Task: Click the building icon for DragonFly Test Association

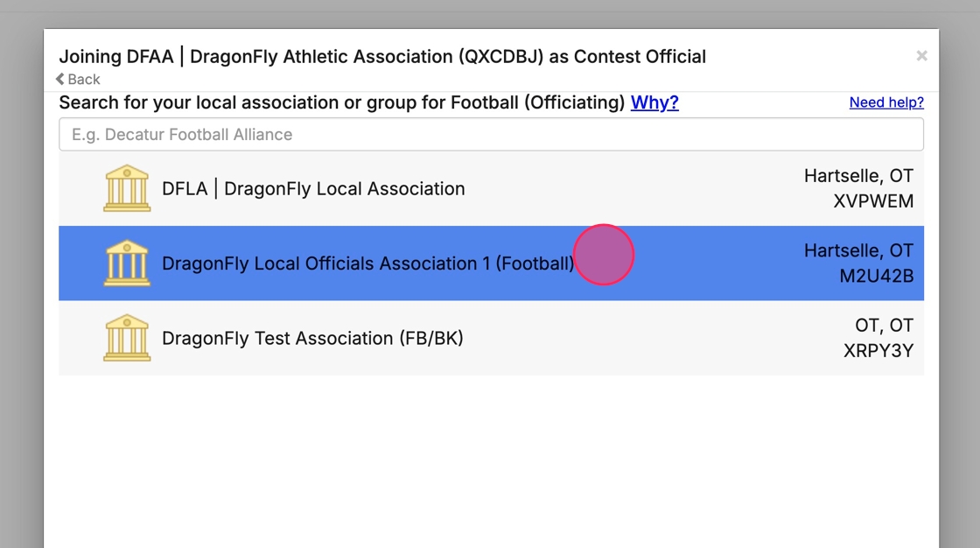Action: (127, 338)
